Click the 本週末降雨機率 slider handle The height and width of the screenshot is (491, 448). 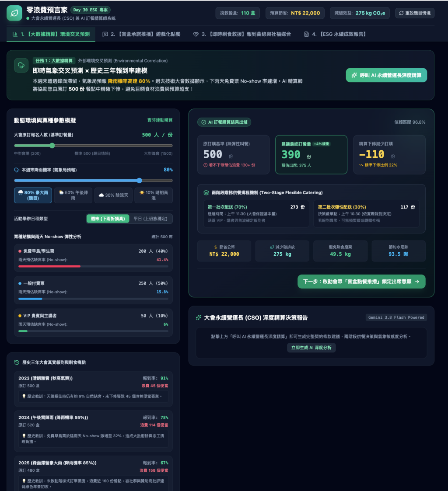coord(140,181)
